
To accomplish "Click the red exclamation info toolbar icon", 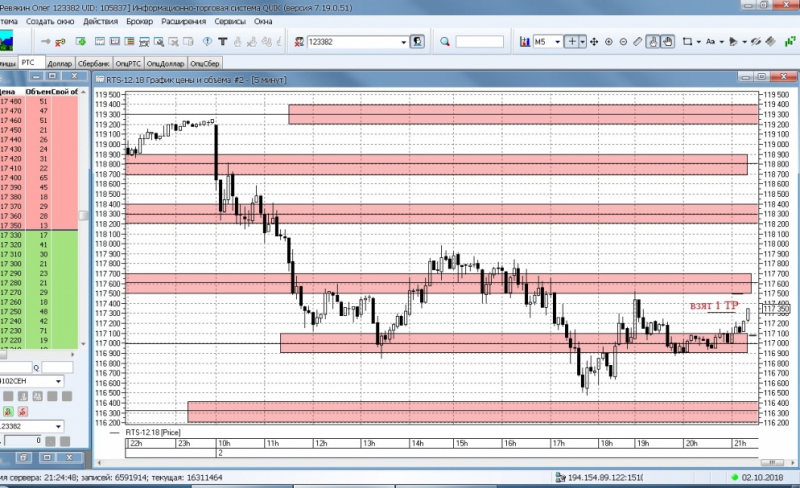I will tap(207, 41).
